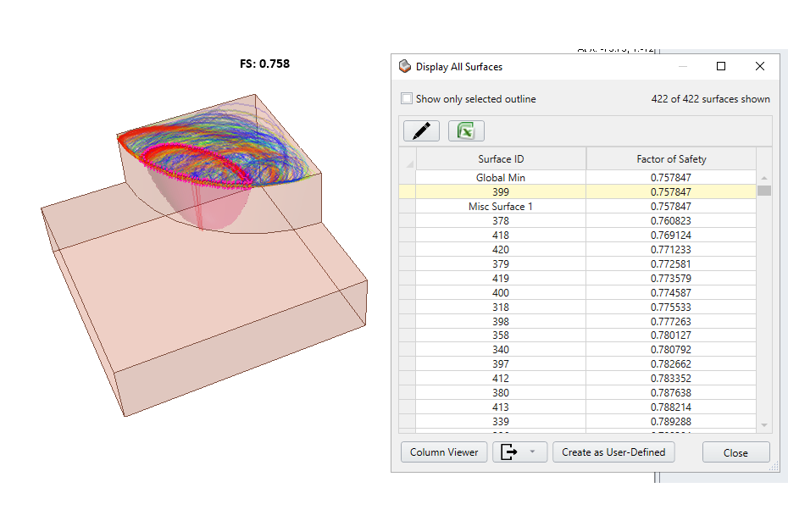The image size is (788, 532).
Task: Click scrollbar up arrow in surfaces table
Action: coord(764,178)
